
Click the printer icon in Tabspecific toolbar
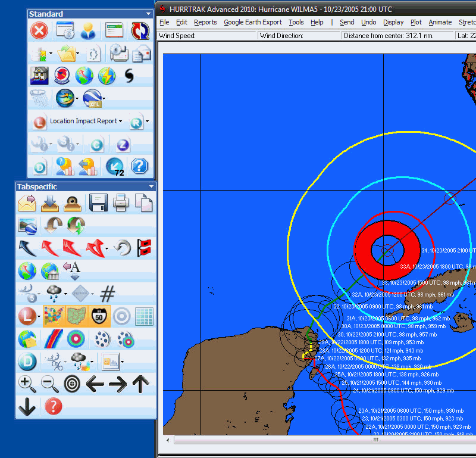[x=121, y=203]
